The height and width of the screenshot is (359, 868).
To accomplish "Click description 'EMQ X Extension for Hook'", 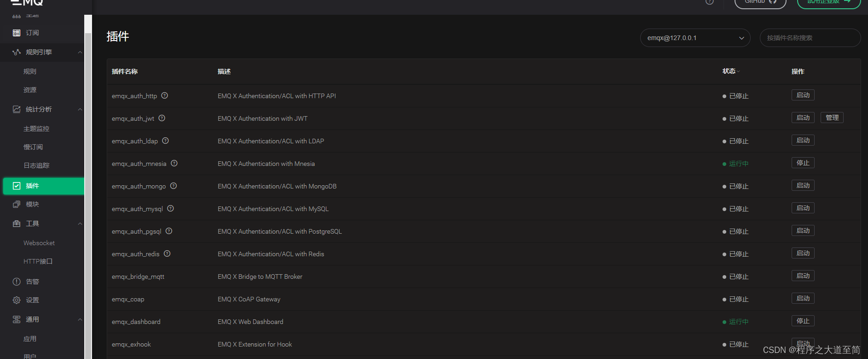I will point(255,344).
